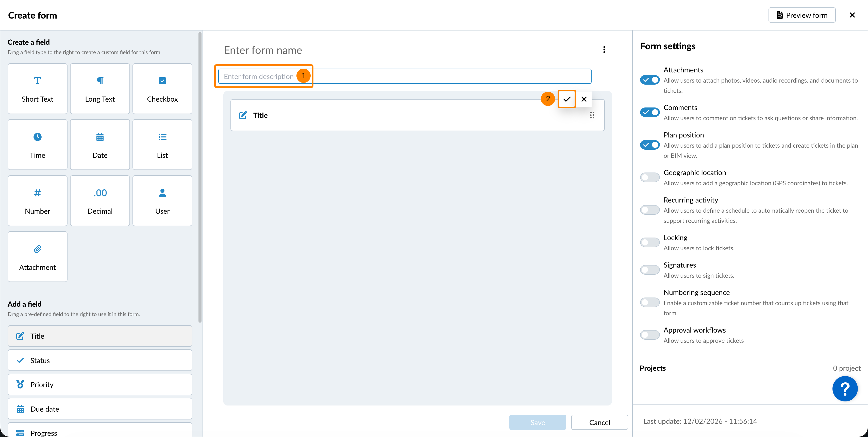Screen dimensions: 868x437
Task: Select the Long Text paragraph icon
Action: pos(100,81)
